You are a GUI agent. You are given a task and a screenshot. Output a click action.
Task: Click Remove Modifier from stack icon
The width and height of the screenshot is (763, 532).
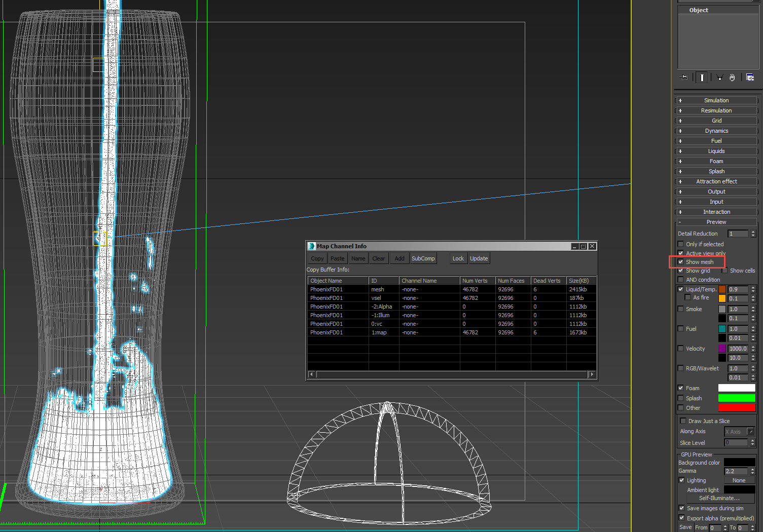point(732,78)
